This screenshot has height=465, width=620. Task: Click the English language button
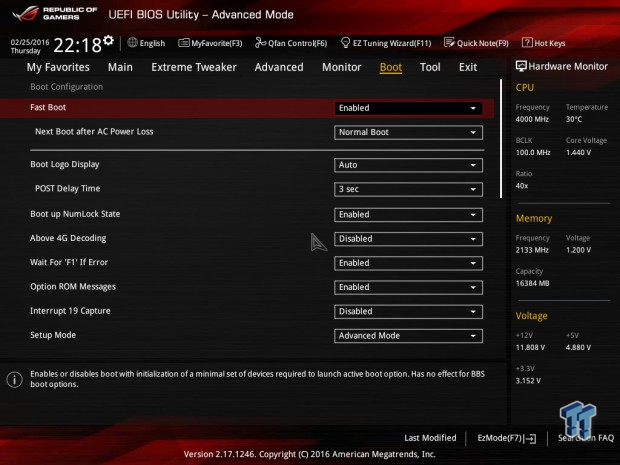pos(152,43)
